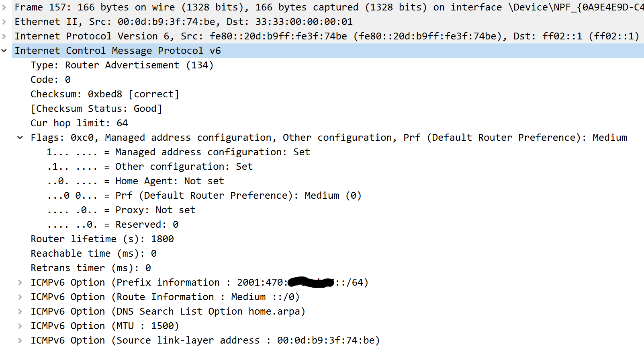
Task: Expand Source link-layer address option
Action: point(20,340)
